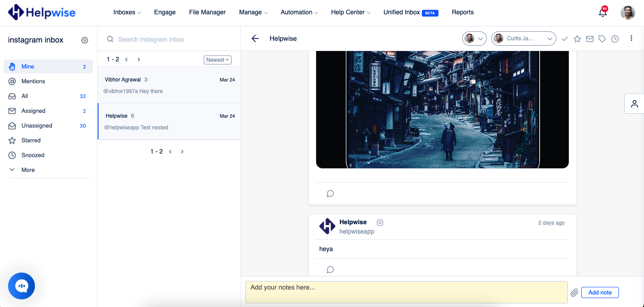
Task: Mark the conversation as closed via checkmark icon
Action: pyautogui.click(x=564, y=38)
